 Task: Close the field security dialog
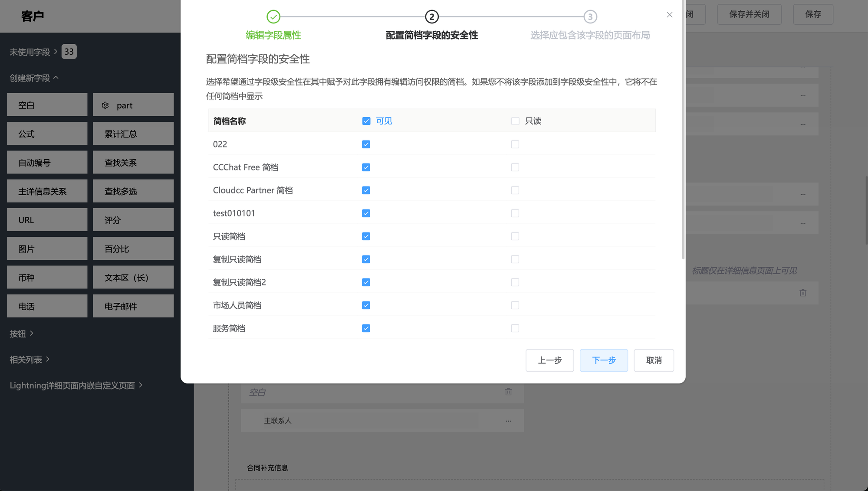click(670, 15)
